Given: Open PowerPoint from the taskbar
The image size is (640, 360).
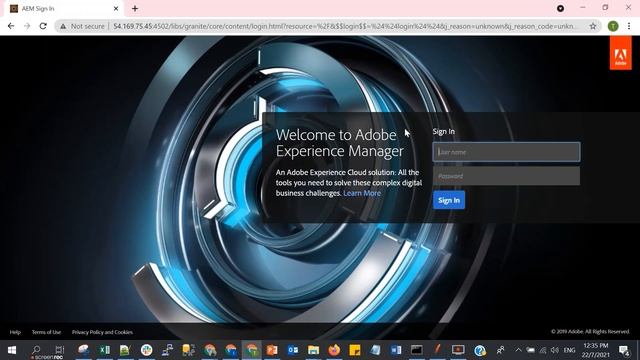Looking at the screenshot, I should tap(272, 350).
